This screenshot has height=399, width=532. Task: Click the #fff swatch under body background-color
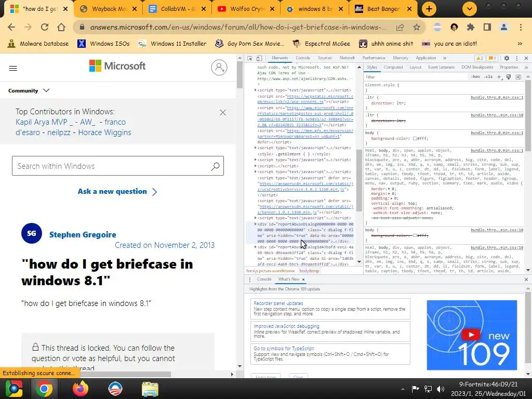click(x=415, y=138)
